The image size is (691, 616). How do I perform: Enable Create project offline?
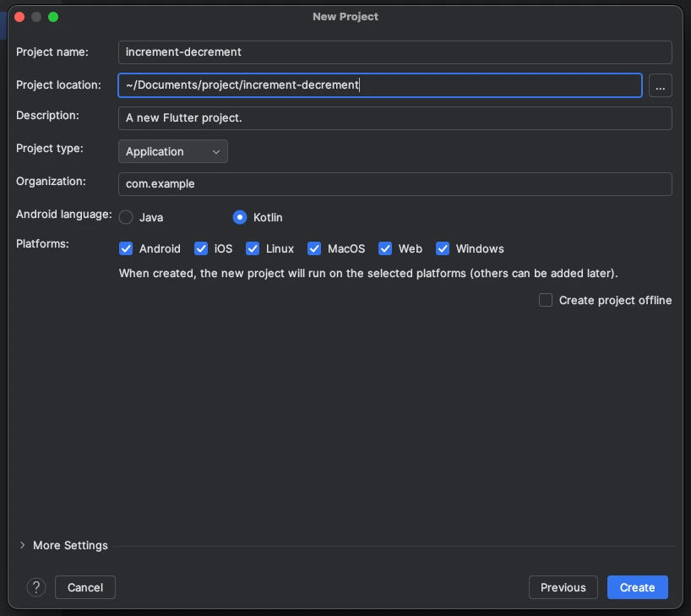click(545, 300)
